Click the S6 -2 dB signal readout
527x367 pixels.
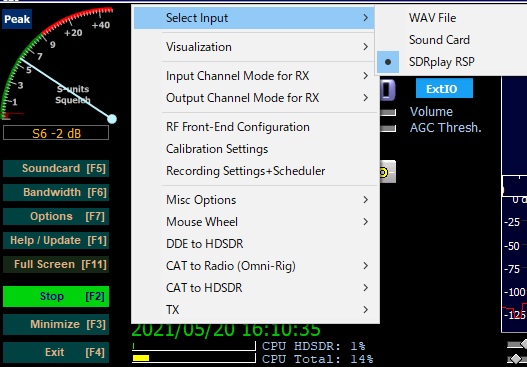56,133
